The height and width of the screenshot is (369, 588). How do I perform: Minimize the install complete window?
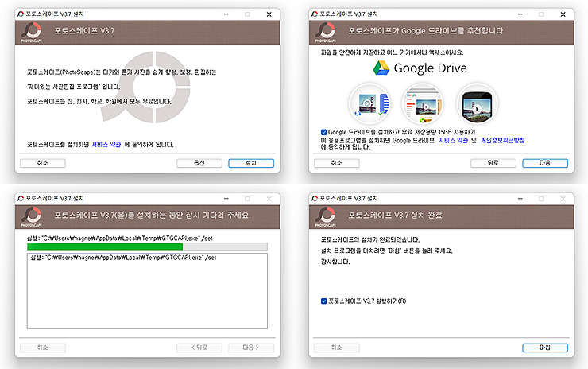tap(520, 199)
